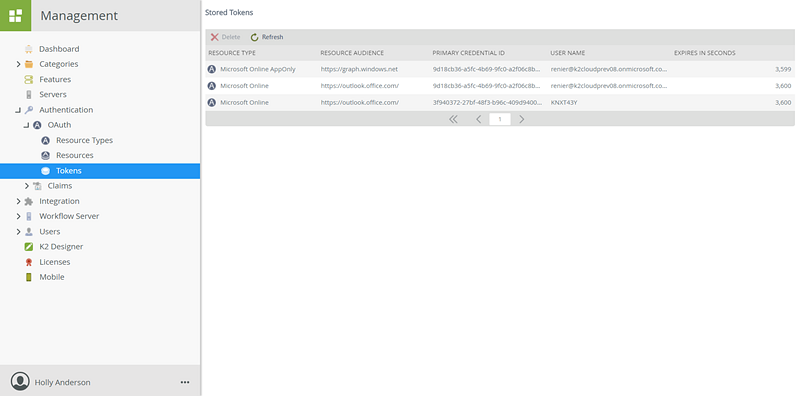Click the Mobile phone icon
The image size is (800, 396).
(x=29, y=277)
